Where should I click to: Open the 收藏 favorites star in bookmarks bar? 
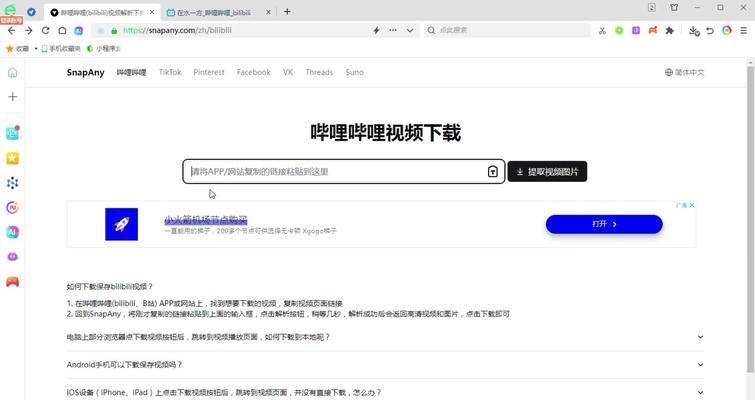click(x=17, y=49)
